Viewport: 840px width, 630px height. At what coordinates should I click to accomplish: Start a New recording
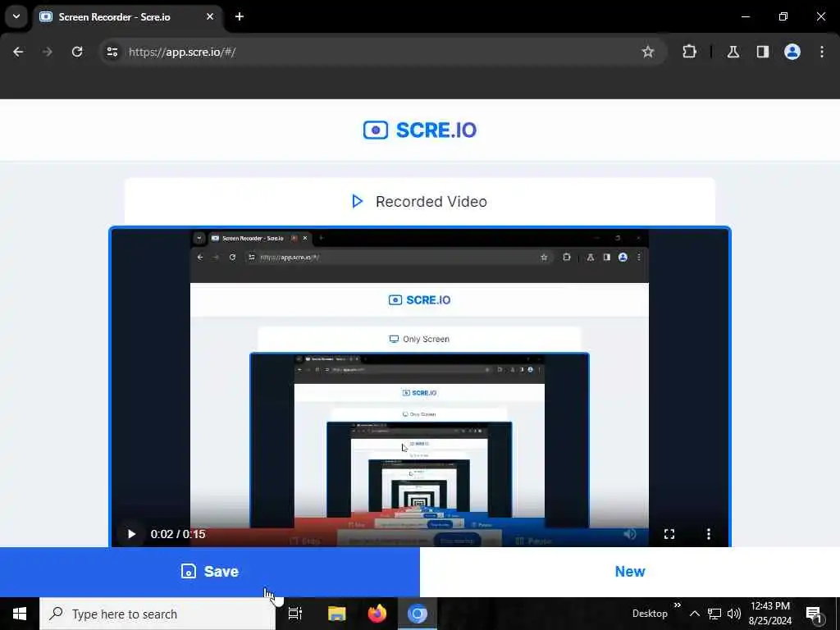(630, 572)
